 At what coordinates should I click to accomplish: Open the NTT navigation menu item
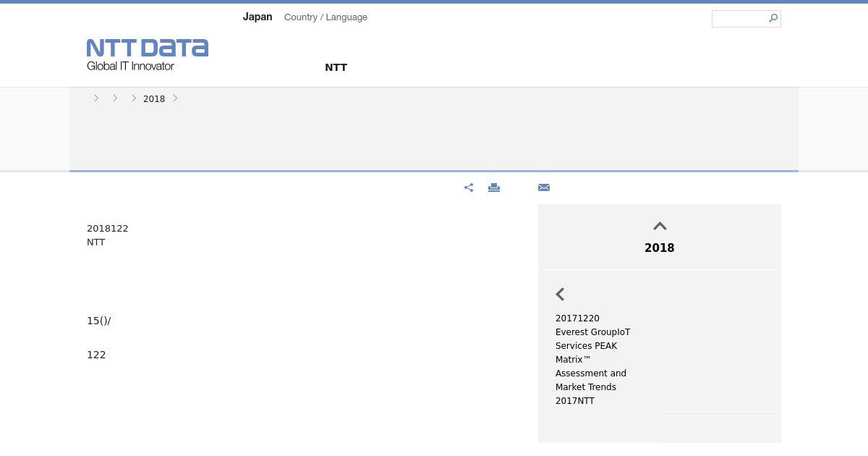336,67
